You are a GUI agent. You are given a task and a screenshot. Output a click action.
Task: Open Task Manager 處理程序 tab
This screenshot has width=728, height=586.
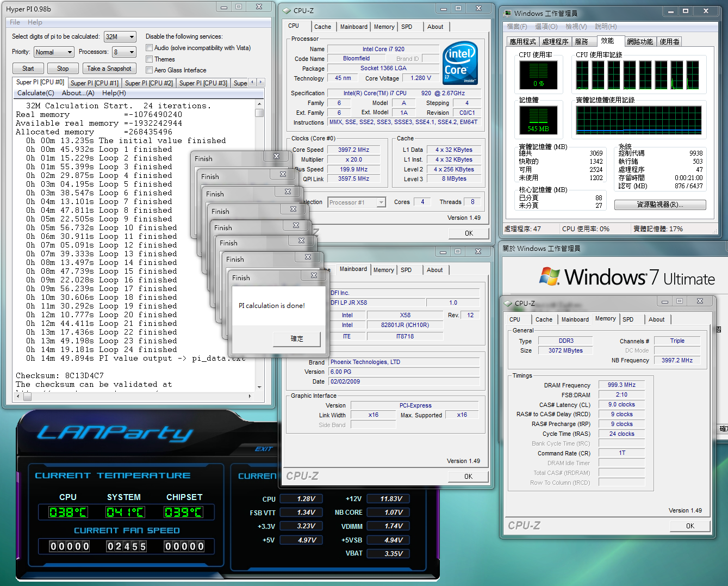pos(556,41)
